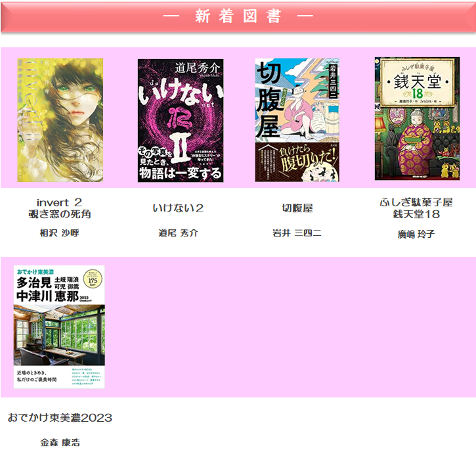Image resolution: width=476 pixels, height=454 pixels.
Task: Click the title 'おでかけ東美濃2023'
Action: 60,417
